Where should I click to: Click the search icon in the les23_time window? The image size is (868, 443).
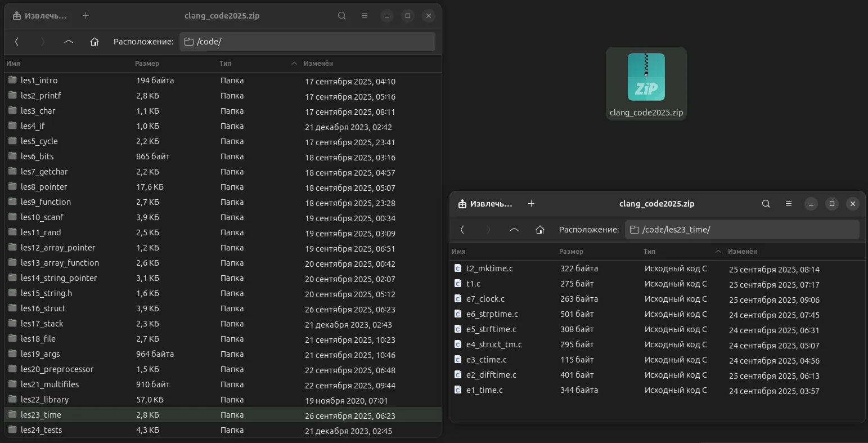pos(766,204)
